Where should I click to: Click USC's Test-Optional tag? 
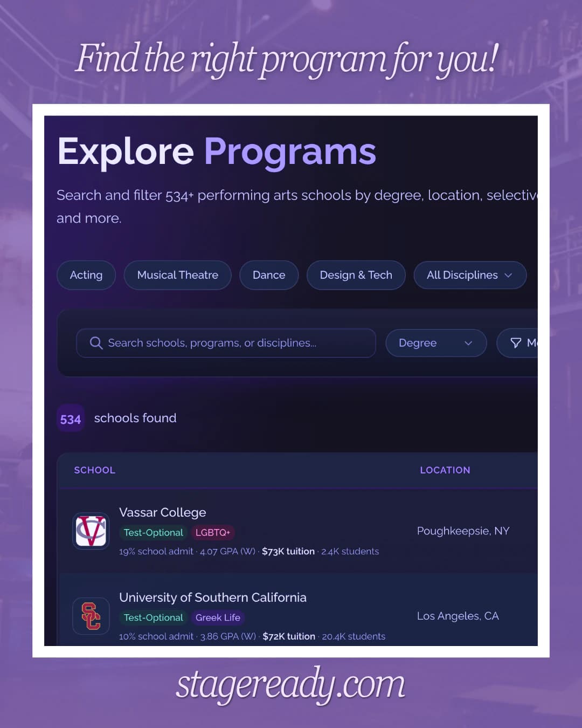154,618
